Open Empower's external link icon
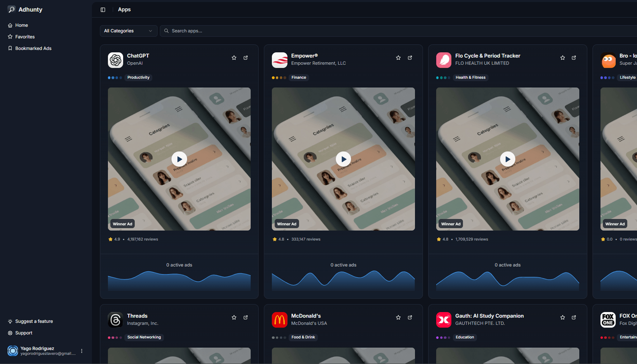 (x=410, y=58)
